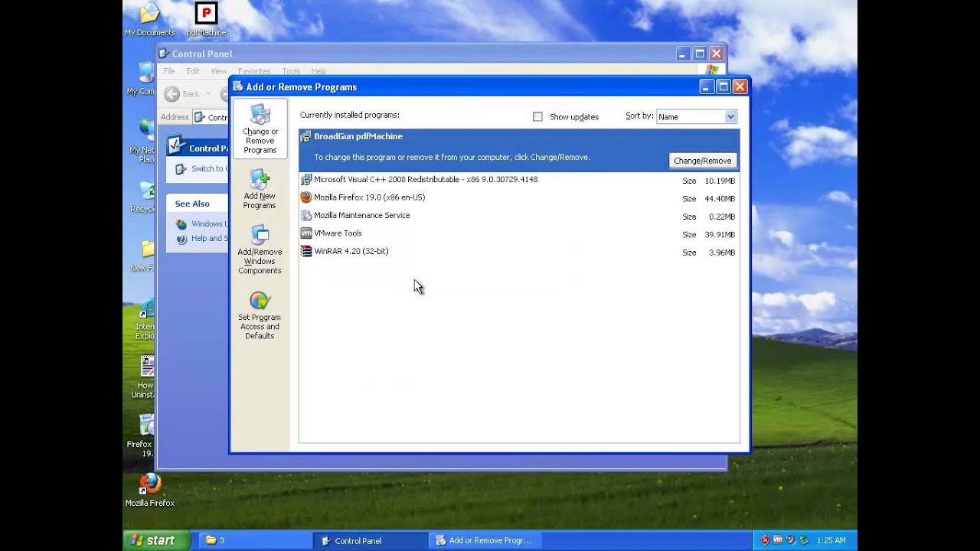Select the Microsoft Visual C++ 2008 Redistributable row
980x551 pixels.
(518, 180)
